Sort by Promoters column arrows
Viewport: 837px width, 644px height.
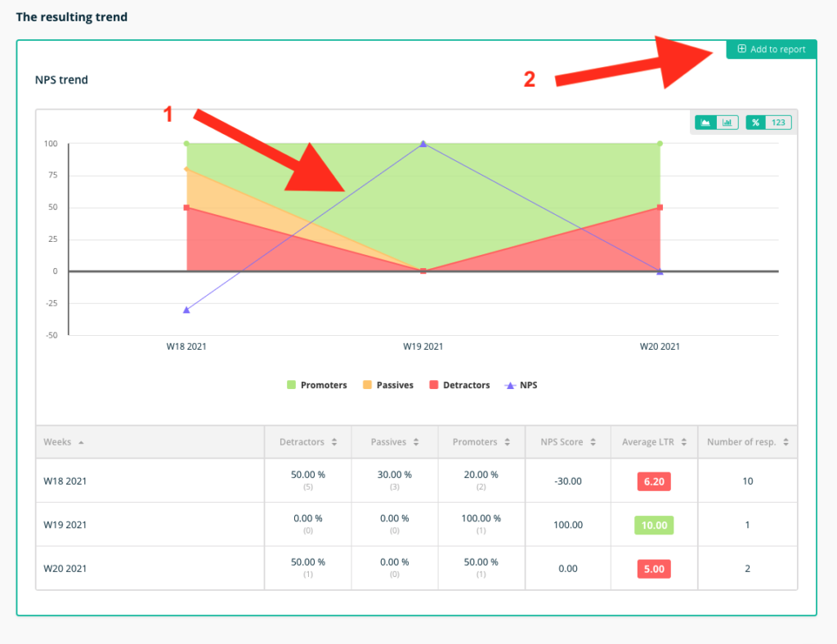(x=507, y=442)
